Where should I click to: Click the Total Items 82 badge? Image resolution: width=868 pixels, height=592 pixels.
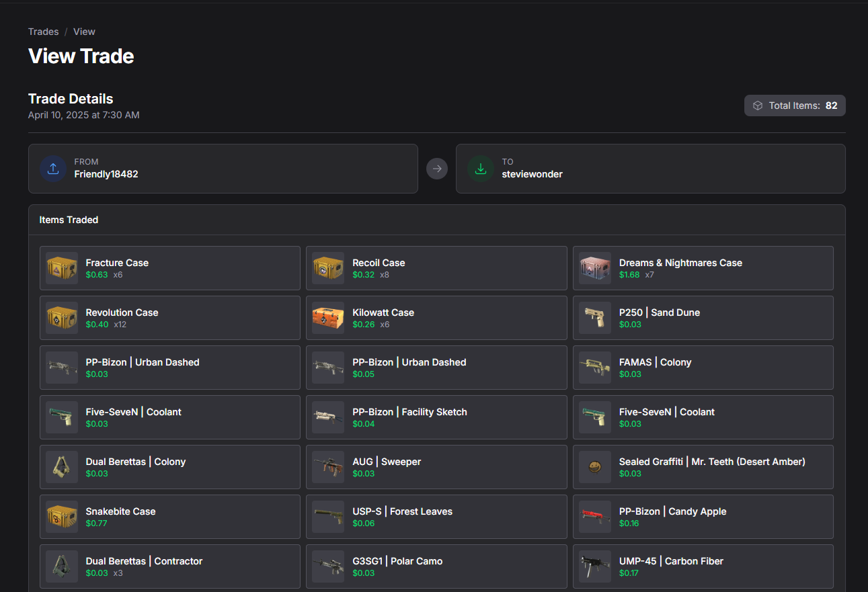tap(795, 105)
